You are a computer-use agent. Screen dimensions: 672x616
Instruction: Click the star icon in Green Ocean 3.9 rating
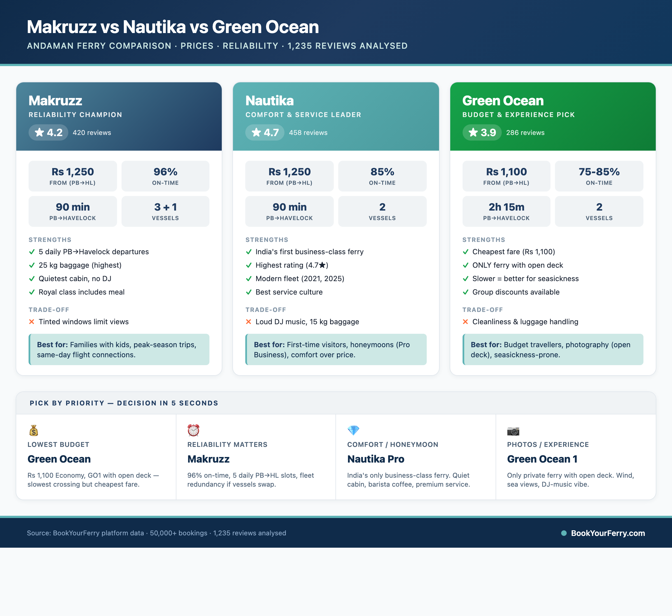click(x=473, y=132)
